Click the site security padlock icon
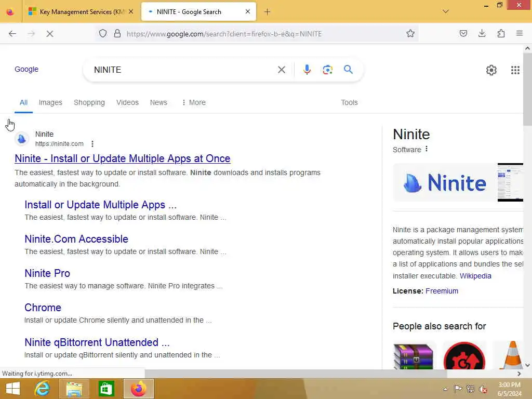This screenshot has width=532, height=399. [x=117, y=33]
